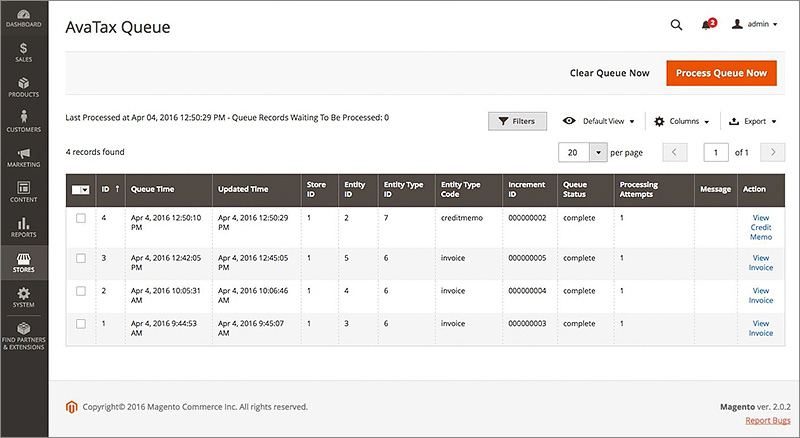The width and height of the screenshot is (800, 438).
Task: Open the Dashboard sidebar icon
Action: [x=23, y=18]
